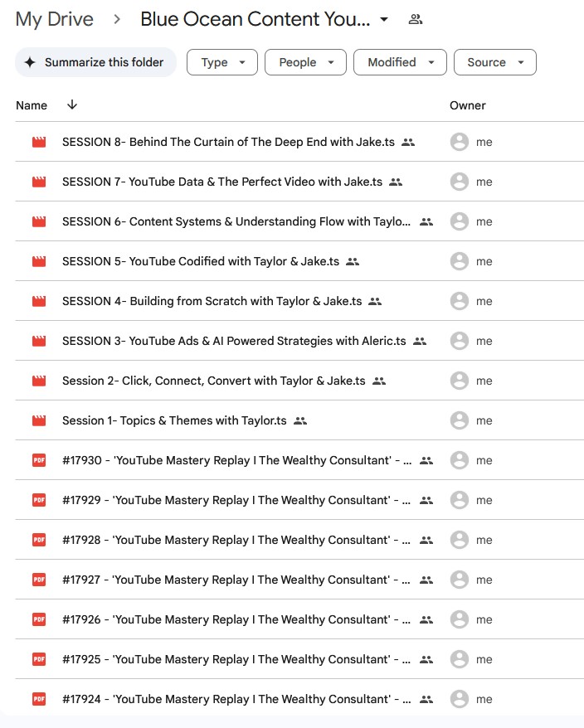
Task: Click the shared folder people icon beside folder title
Action: 416,20
